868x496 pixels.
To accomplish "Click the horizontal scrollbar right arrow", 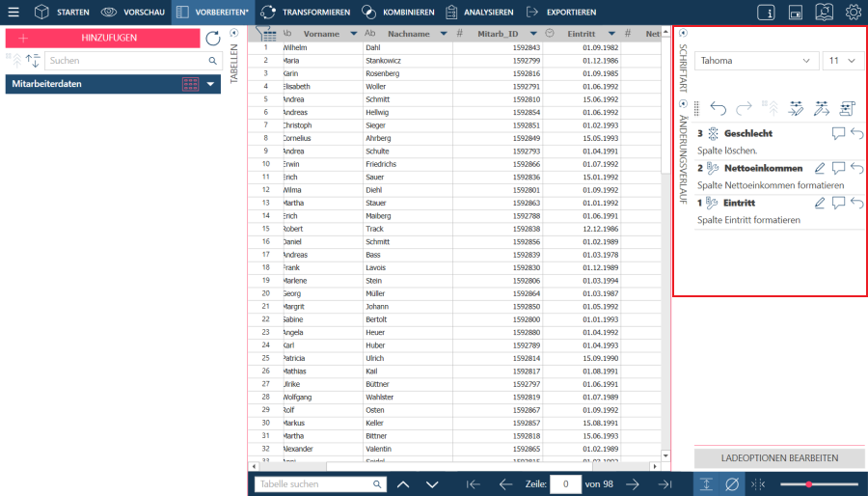I will pyautogui.click(x=655, y=467).
